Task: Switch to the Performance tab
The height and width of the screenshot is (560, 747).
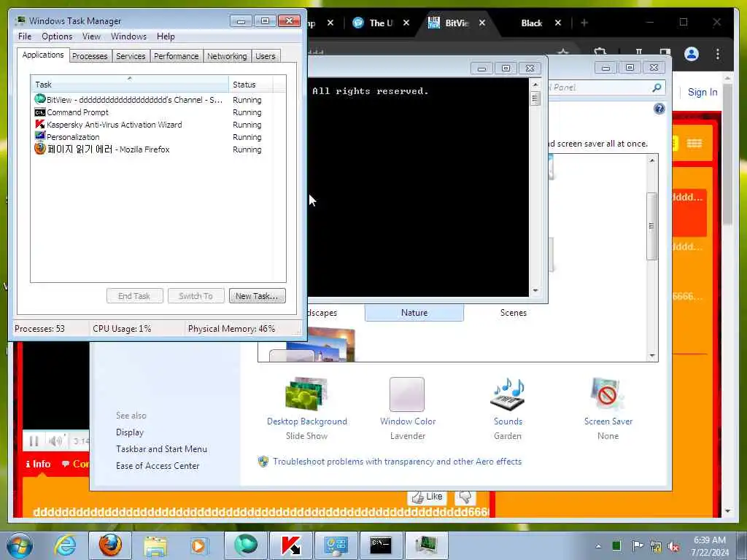Action: [176, 56]
